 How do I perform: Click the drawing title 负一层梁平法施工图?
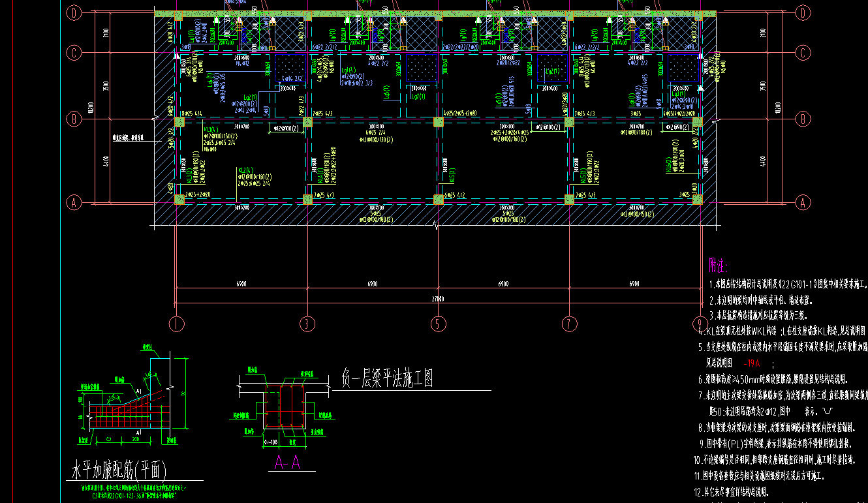pyautogui.click(x=387, y=378)
